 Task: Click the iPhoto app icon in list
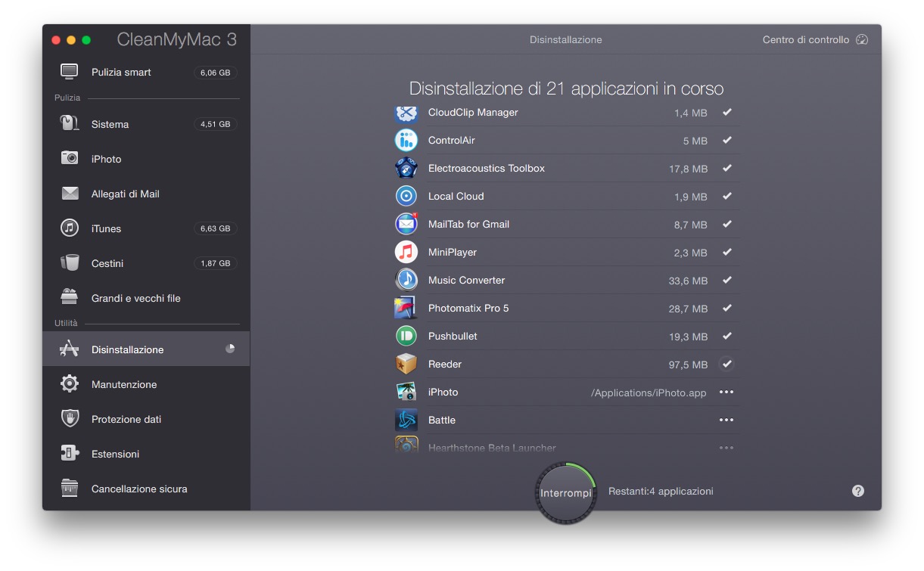click(406, 392)
